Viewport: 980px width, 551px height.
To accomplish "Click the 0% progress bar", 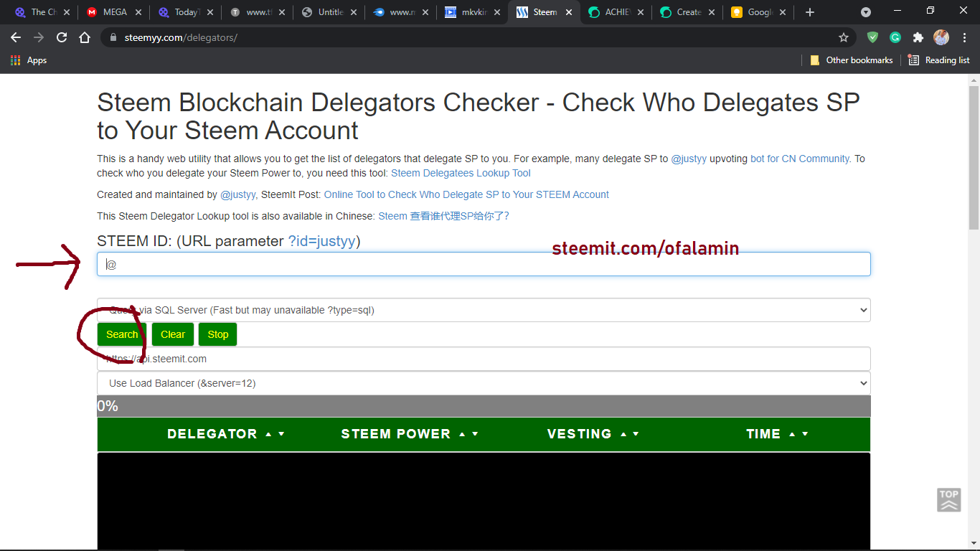I will click(x=484, y=406).
